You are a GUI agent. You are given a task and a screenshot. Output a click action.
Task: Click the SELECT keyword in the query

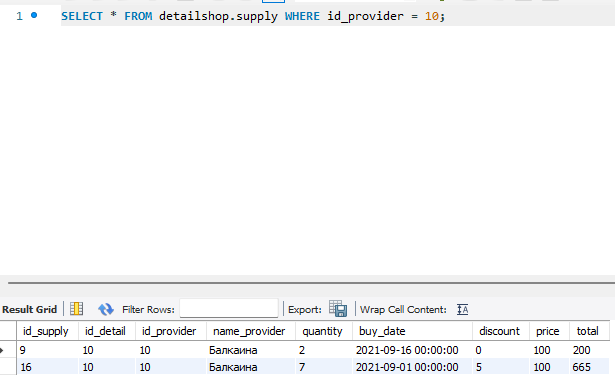click(x=82, y=16)
